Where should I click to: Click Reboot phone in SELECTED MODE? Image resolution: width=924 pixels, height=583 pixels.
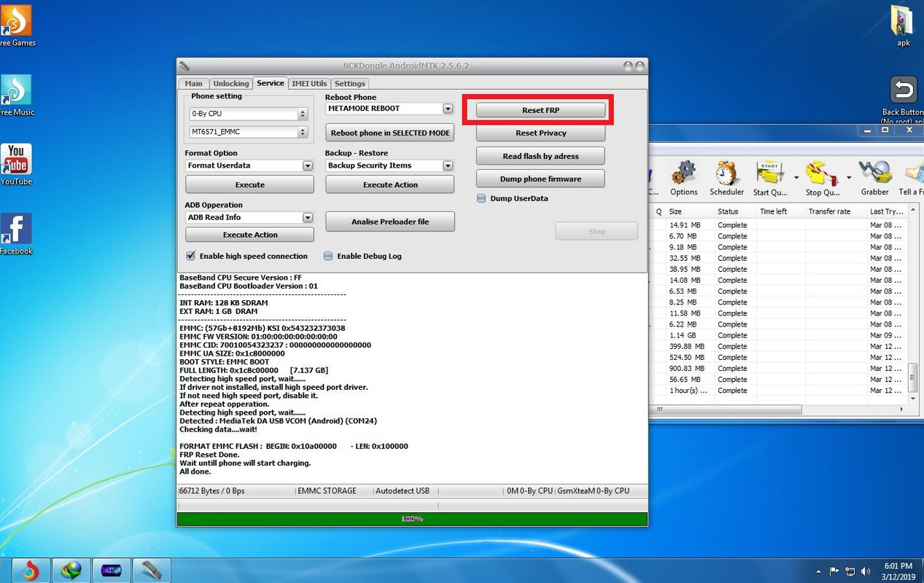(390, 133)
